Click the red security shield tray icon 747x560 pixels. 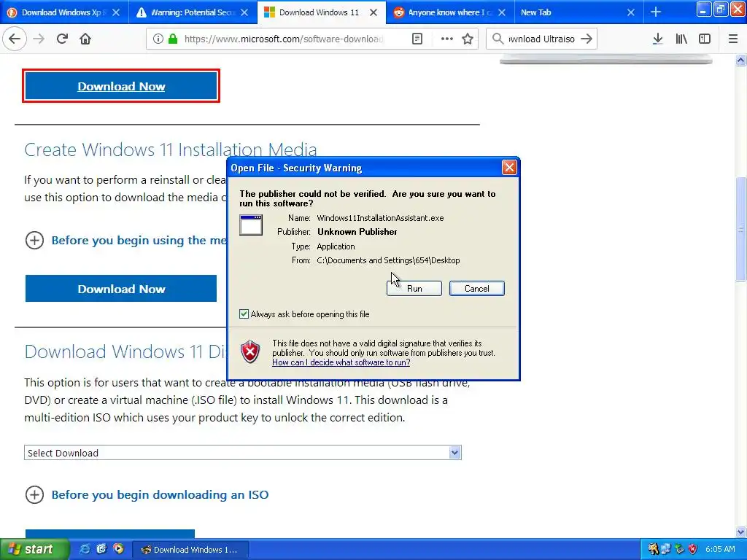pos(693,549)
